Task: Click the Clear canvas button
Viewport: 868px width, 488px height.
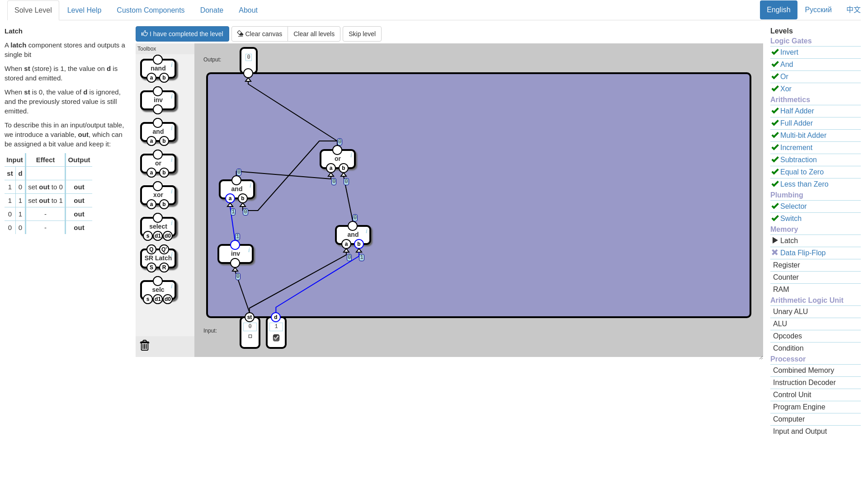Action: [x=259, y=34]
